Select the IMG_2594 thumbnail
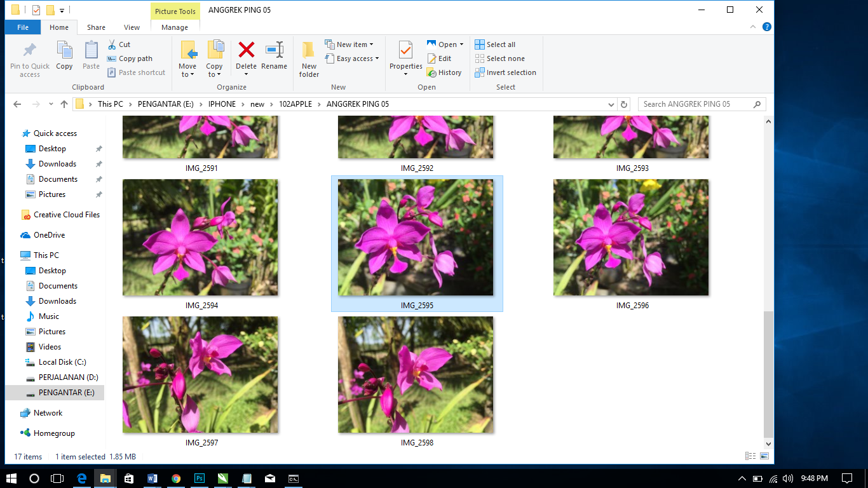The image size is (868, 488). click(200, 238)
